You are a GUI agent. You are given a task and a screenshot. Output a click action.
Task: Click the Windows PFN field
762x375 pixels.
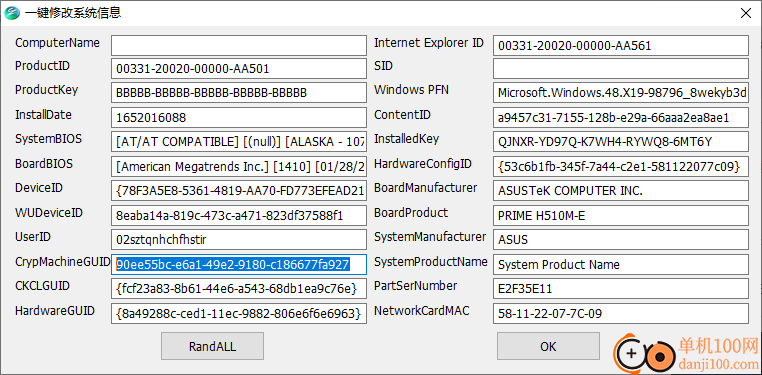(x=621, y=93)
